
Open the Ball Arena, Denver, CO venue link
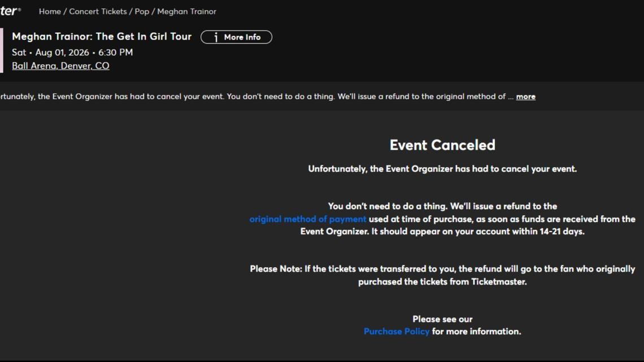(x=60, y=66)
